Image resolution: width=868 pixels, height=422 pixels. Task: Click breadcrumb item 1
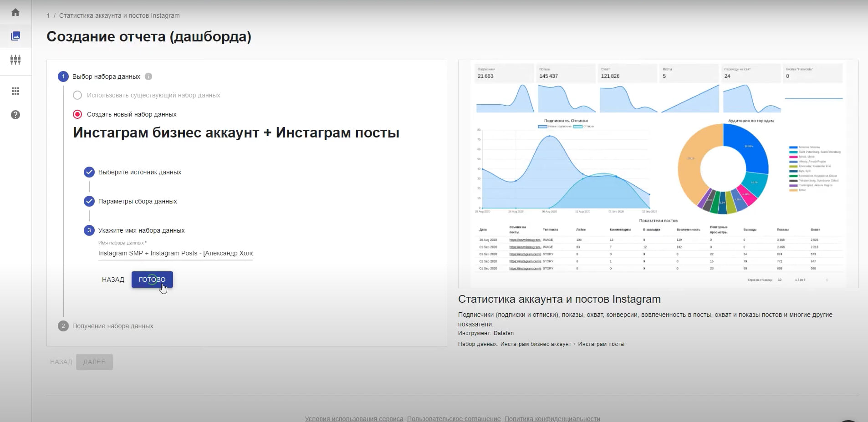point(48,15)
